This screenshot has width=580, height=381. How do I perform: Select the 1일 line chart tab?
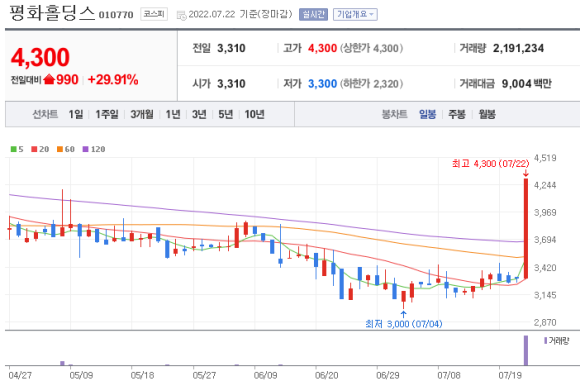click(x=76, y=114)
